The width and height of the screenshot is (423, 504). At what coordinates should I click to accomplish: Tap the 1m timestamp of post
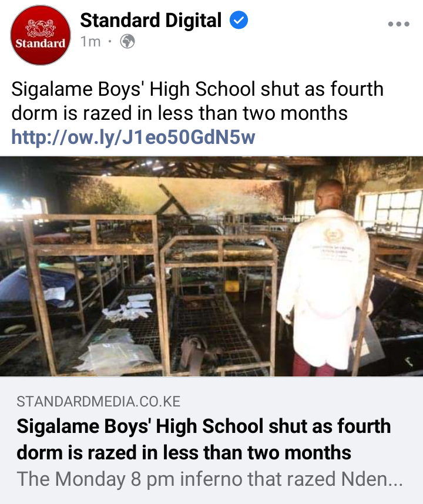(x=90, y=42)
